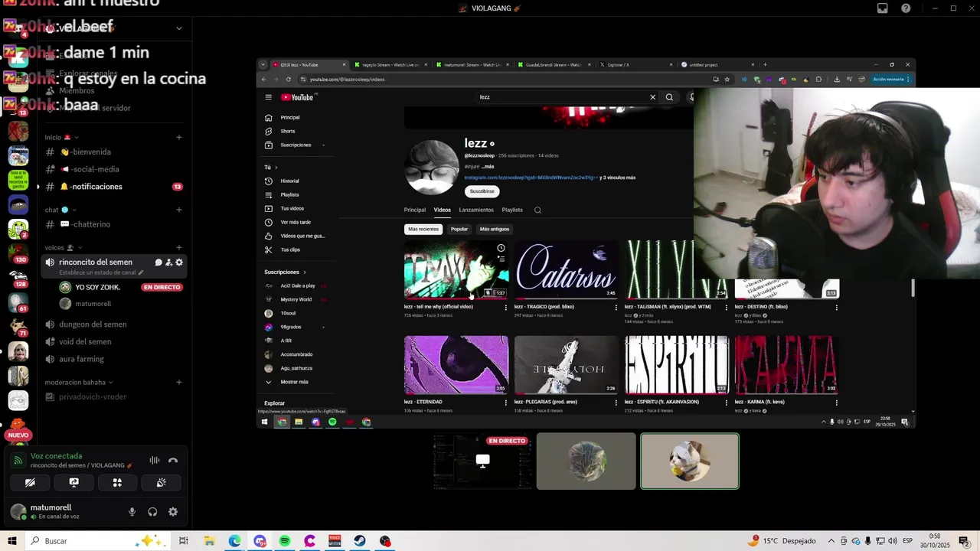Open the matumorell avatar in user panel
The image size is (980, 551).
point(18,511)
